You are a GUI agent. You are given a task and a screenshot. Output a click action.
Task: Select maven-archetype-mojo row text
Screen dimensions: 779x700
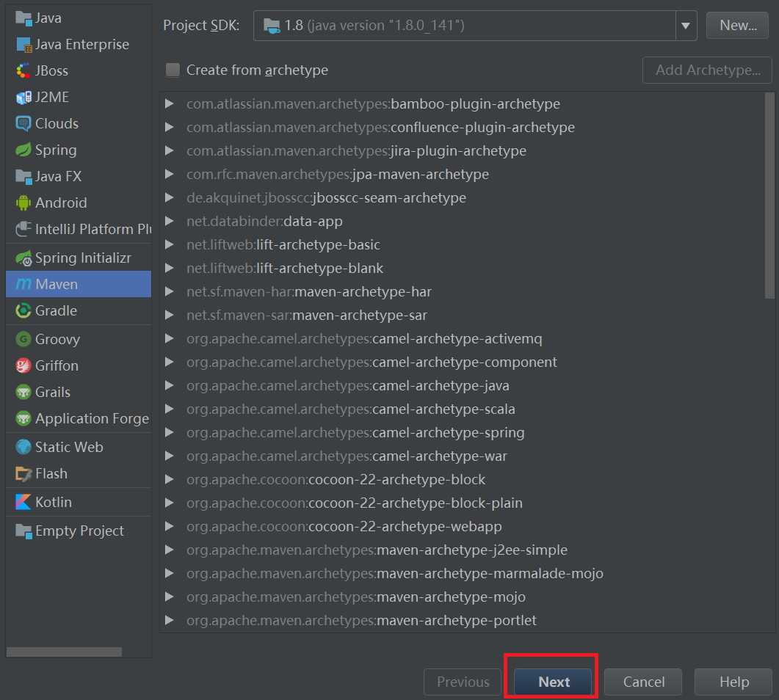point(355,597)
